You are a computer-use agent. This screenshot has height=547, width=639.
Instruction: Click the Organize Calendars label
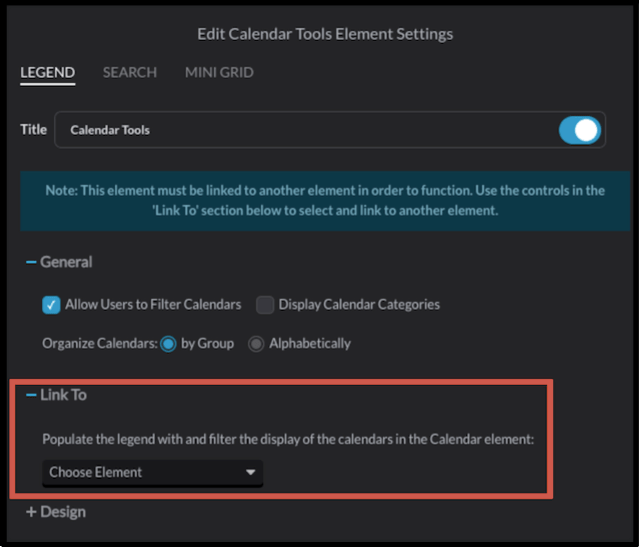coord(98,343)
